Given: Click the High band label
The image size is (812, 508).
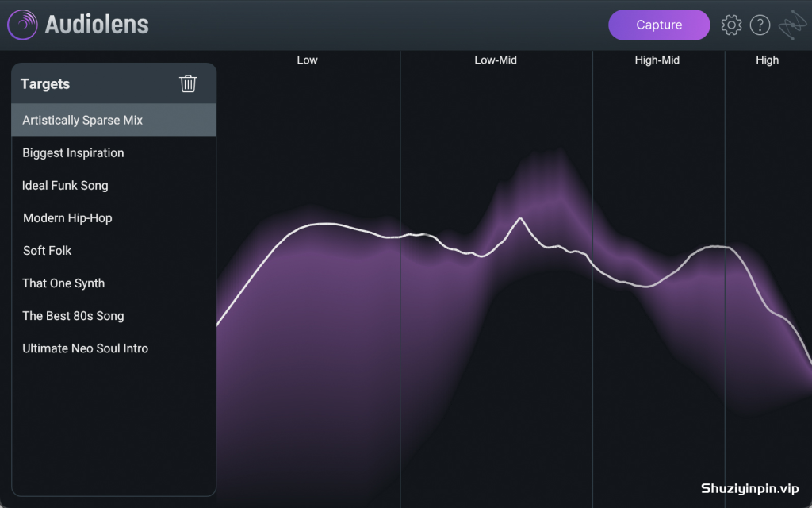Looking at the screenshot, I should coord(767,60).
